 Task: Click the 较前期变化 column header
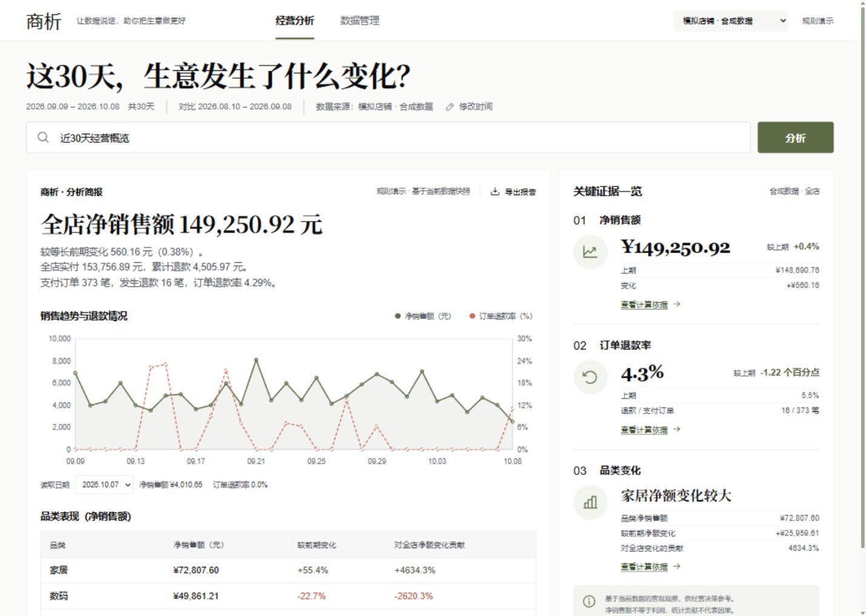click(x=317, y=545)
